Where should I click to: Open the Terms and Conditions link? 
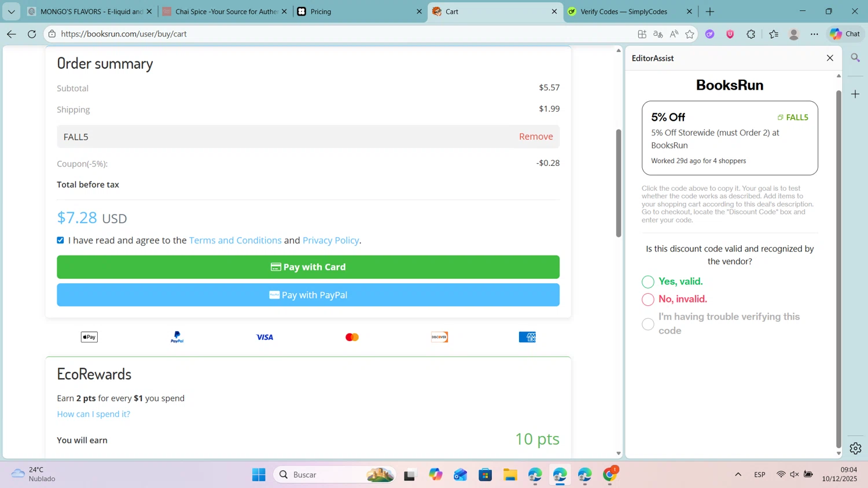pyautogui.click(x=236, y=241)
